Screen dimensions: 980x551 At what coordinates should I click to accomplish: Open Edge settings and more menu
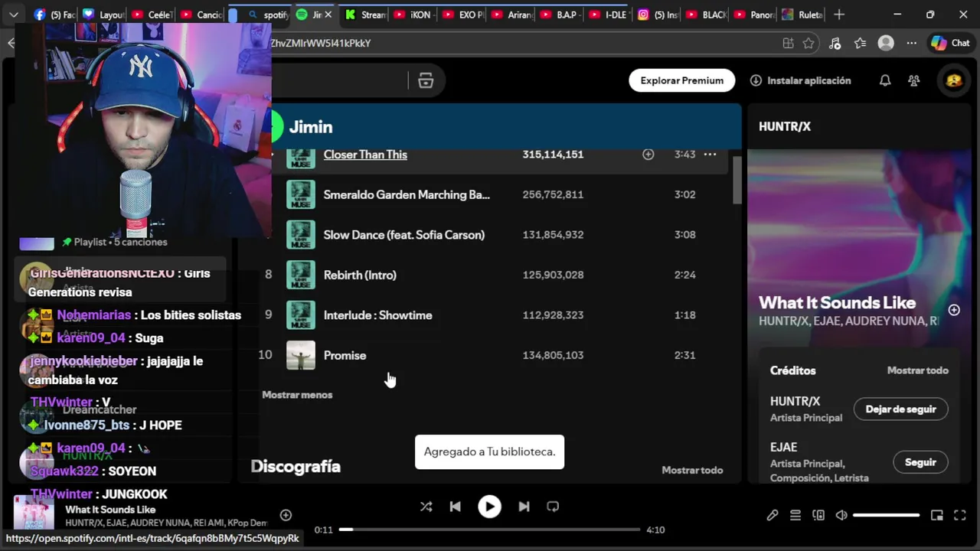click(x=911, y=44)
